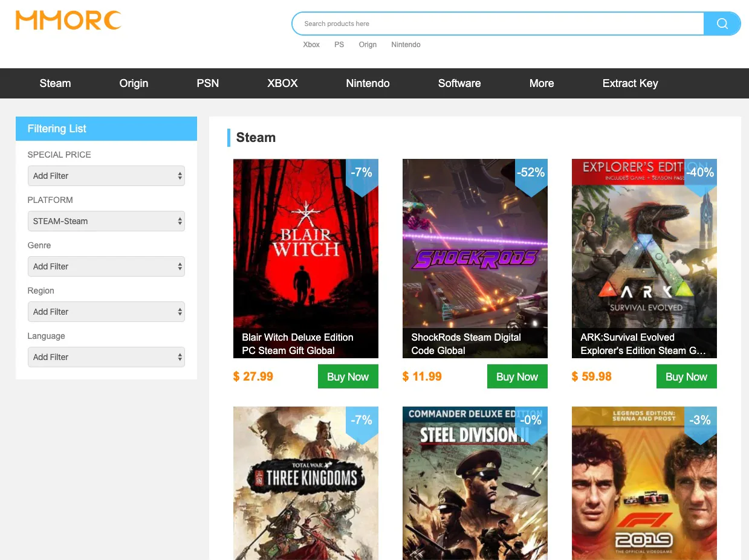This screenshot has height=560, width=749.
Task: Click the Steam section heading
Action: click(256, 138)
